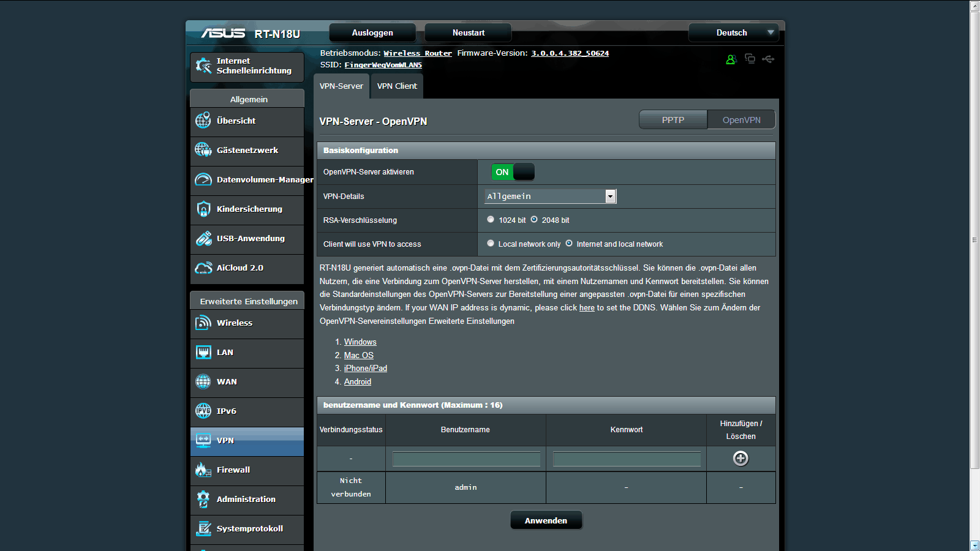Screen dimensions: 980x551
Task: Click the VPN sidebar icon
Action: pos(203,440)
